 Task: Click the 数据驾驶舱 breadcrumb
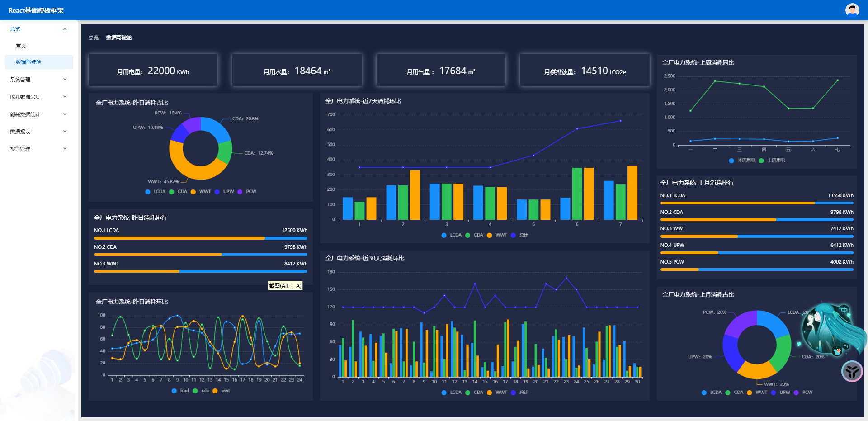[119, 38]
